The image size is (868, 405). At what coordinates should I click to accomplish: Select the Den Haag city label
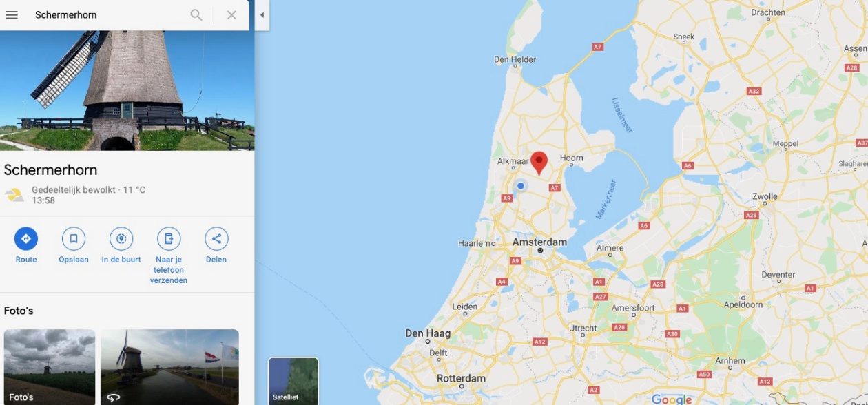pyautogui.click(x=428, y=333)
